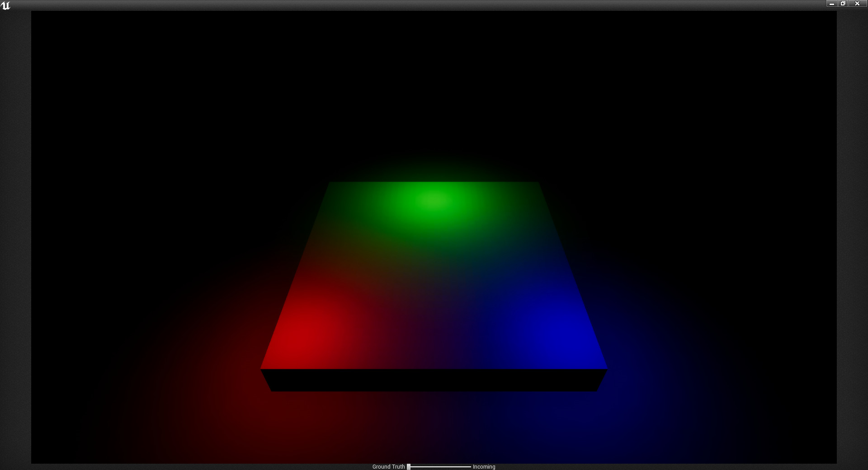The height and width of the screenshot is (470, 868).
Task: Close the screenshot comparison window
Action: click(857, 4)
